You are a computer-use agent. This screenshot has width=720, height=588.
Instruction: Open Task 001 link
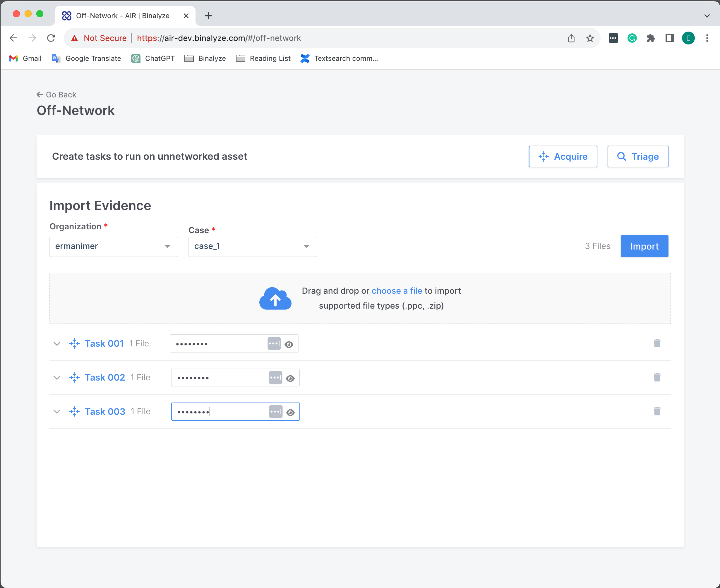tap(104, 343)
